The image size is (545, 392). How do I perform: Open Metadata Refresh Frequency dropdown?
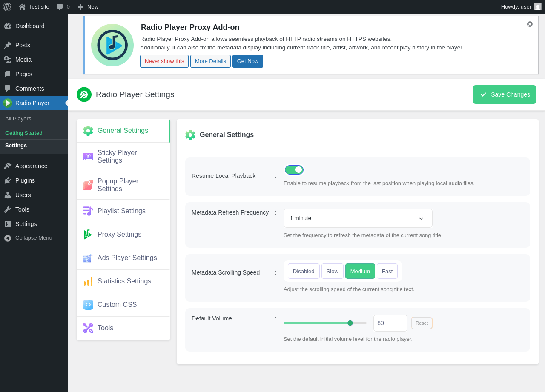tap(358, 218)
